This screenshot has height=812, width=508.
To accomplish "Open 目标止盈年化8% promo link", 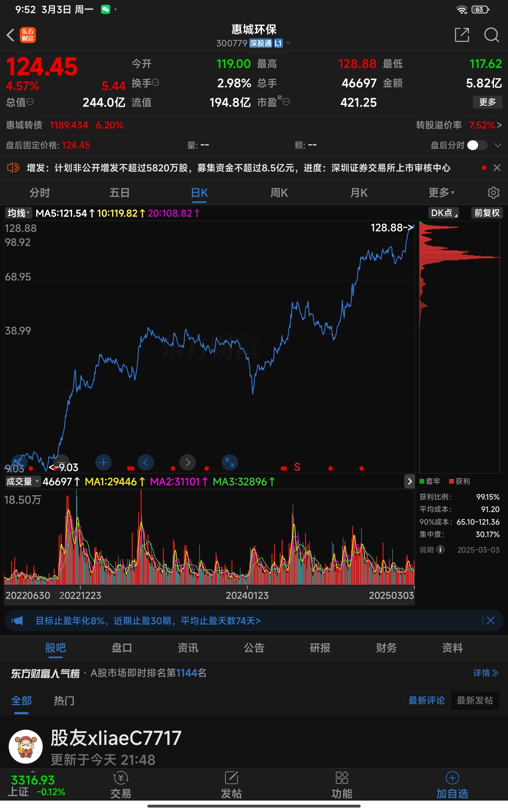I will pyautogui.click(x=148, y=620).
